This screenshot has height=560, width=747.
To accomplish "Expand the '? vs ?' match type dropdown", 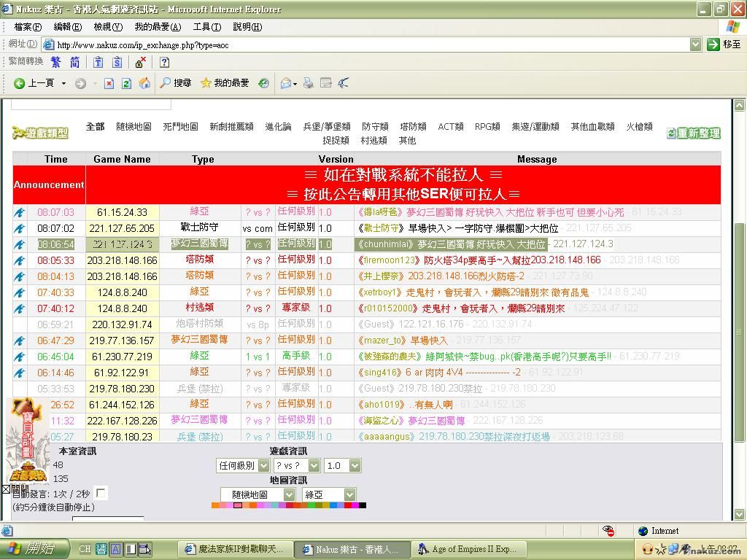I will 297,465.
